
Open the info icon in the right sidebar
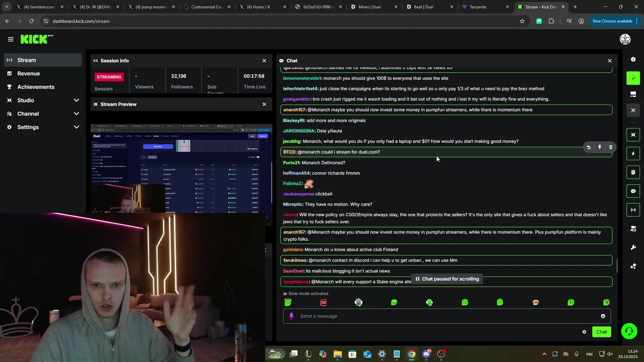[633, 60]
